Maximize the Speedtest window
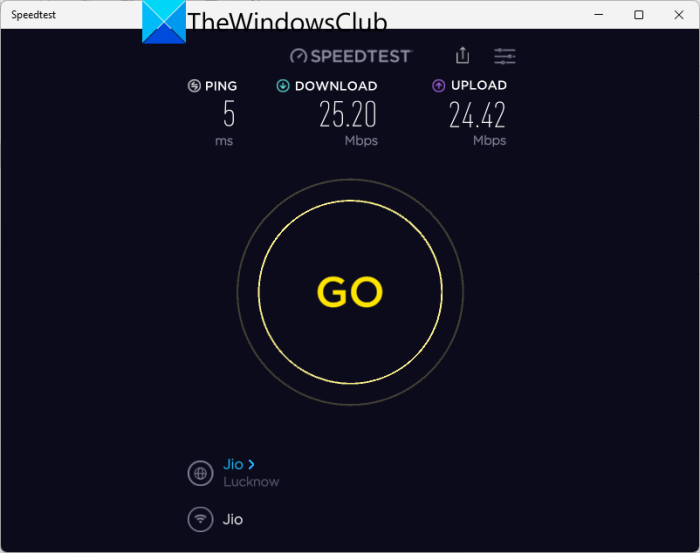Viewport: 700px width, 553px height. point(639,15)
